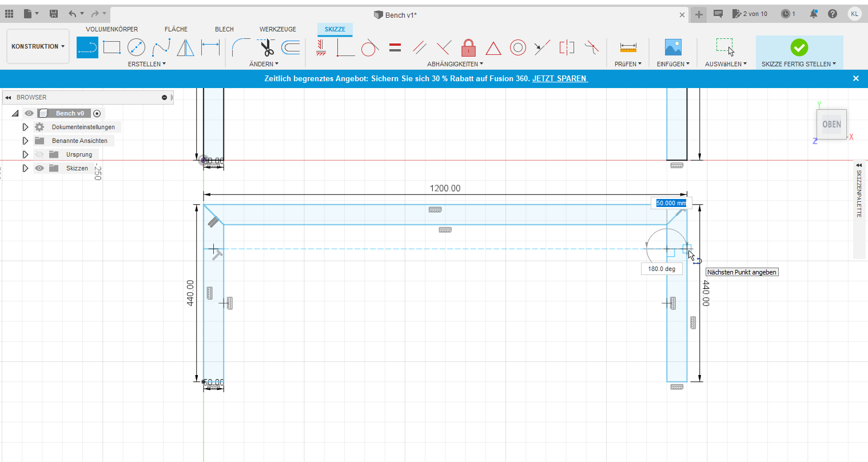Click the sketch dimension tool

click(210, 47)
